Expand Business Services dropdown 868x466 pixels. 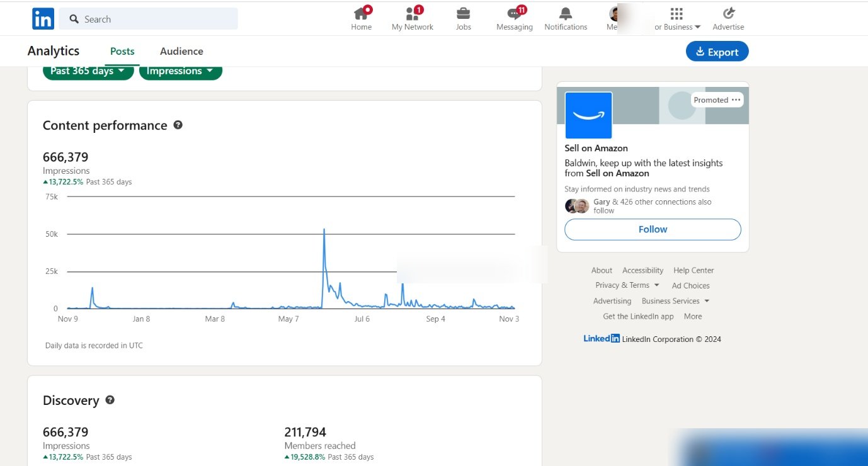(675, 301)
